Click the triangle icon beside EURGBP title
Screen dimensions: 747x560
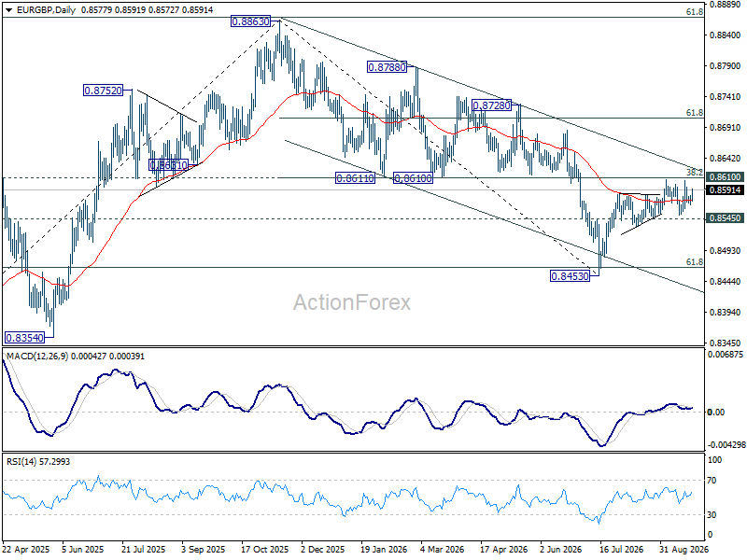click(x=8, y=10)
